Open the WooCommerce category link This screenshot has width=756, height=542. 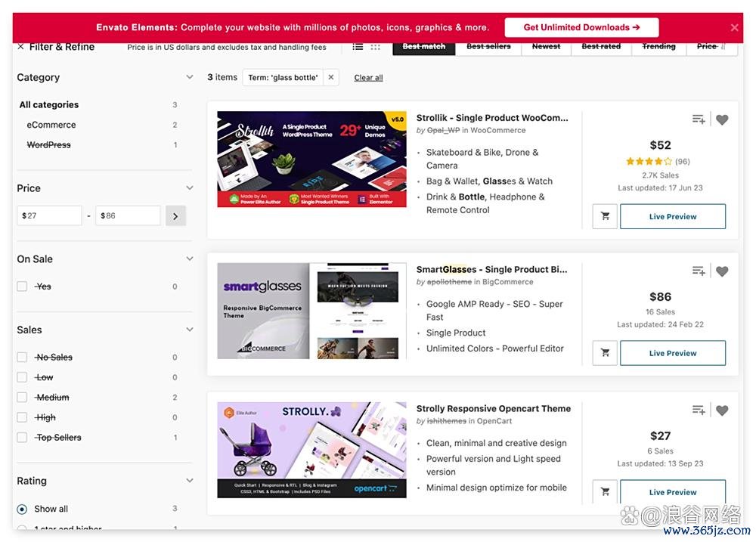498,130
